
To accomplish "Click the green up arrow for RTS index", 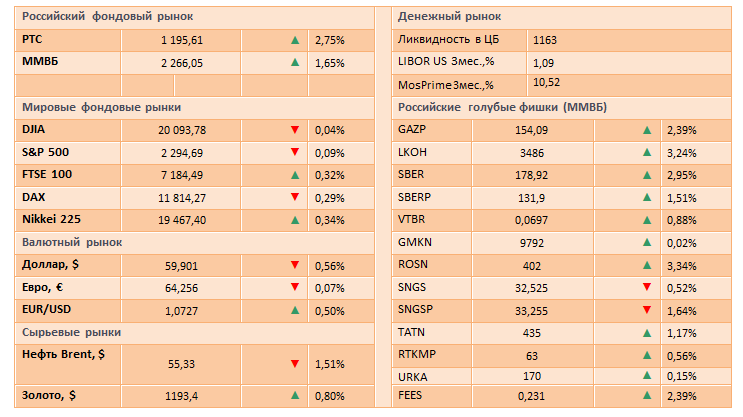I will pyautogui.click(x=295, y=40).
